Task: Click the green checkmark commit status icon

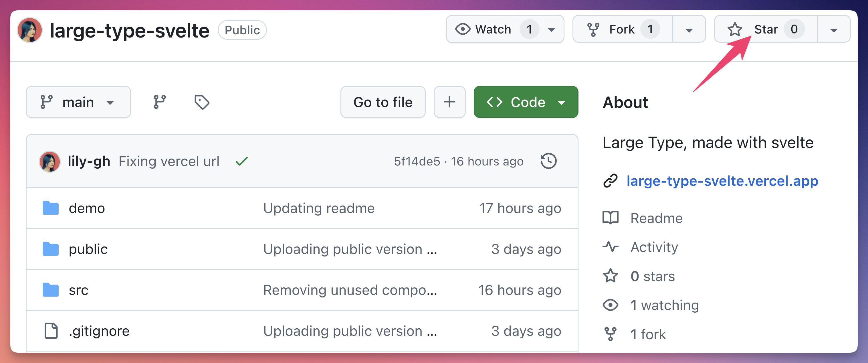Action: (241, 161)
